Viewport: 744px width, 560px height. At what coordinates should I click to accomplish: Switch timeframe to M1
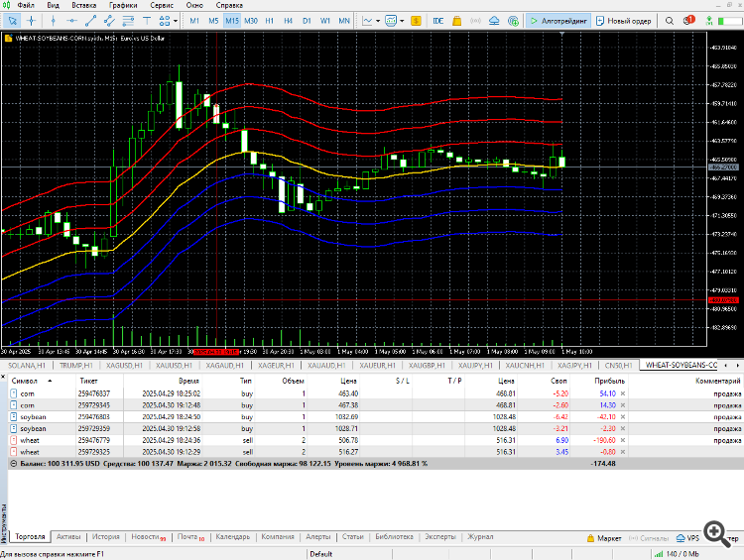tap(194, 21)
